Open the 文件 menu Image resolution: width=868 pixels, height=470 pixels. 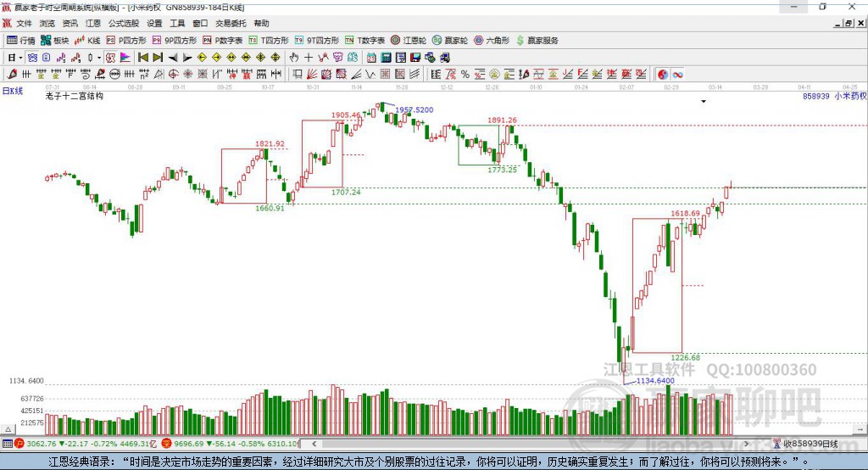pos(24,23)
